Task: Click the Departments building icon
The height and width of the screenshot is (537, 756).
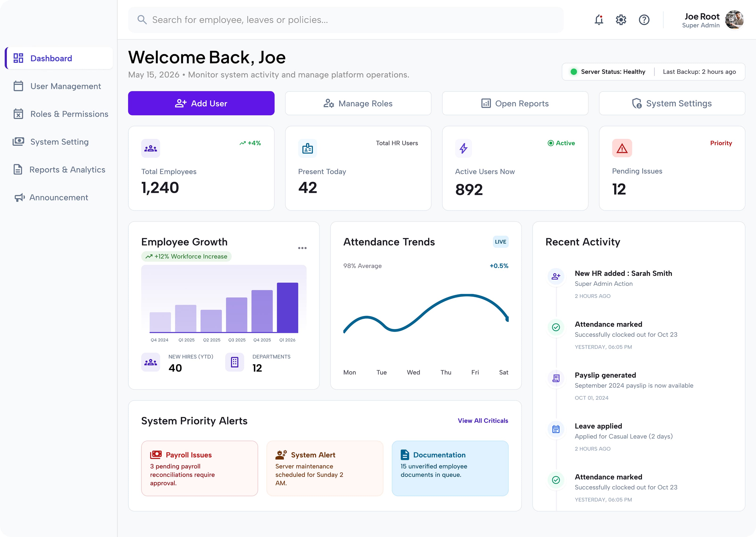Action: pyautogui.click(x=234, y=362)
